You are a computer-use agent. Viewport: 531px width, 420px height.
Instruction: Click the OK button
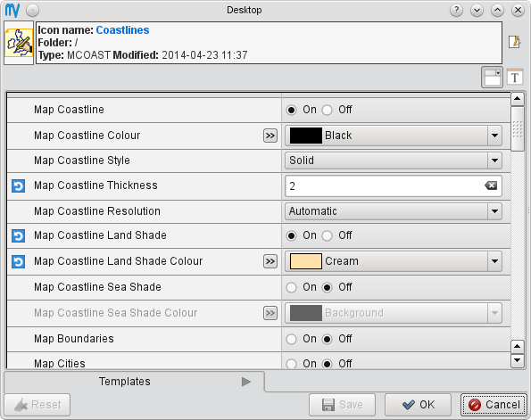click(419, 405)
